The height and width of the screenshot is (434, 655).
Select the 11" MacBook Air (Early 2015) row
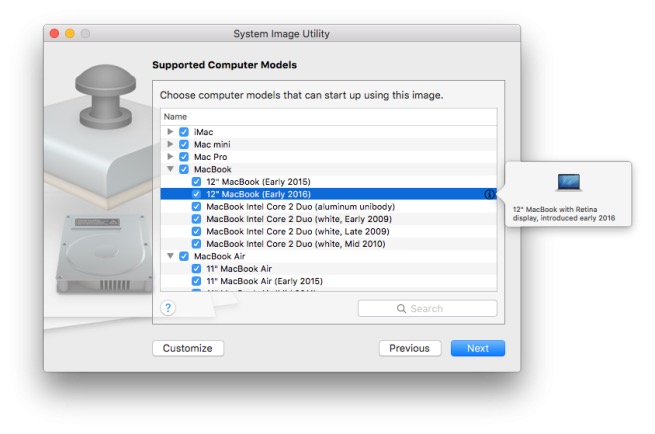[x=265, y=281]
